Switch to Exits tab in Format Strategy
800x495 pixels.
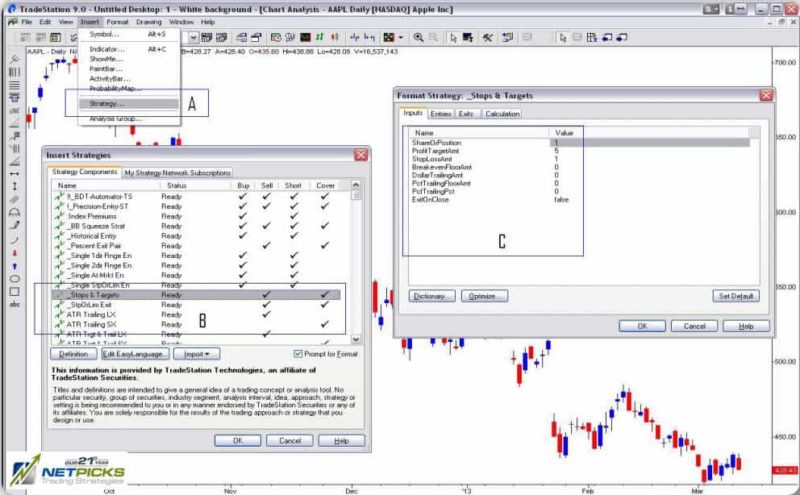(466, 114)
